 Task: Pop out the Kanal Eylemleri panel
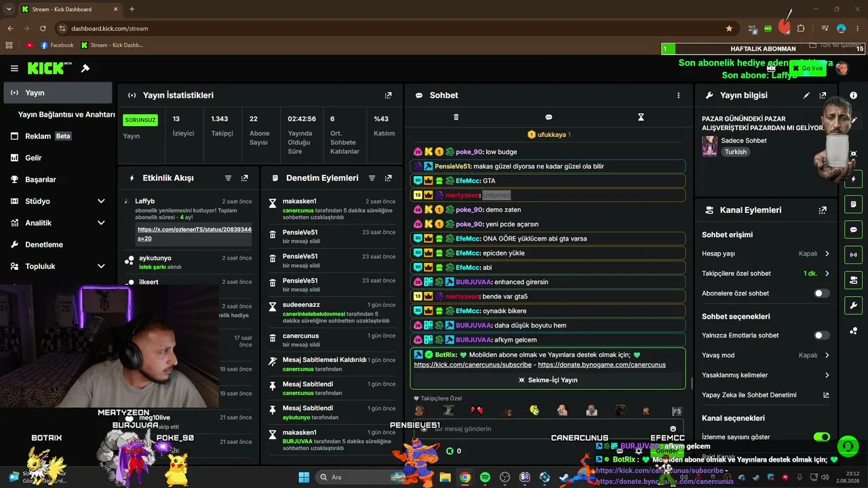[823, 211]
